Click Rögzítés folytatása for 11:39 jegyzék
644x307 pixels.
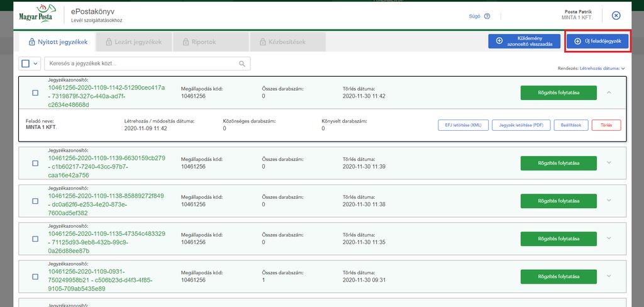pos(558,163)
